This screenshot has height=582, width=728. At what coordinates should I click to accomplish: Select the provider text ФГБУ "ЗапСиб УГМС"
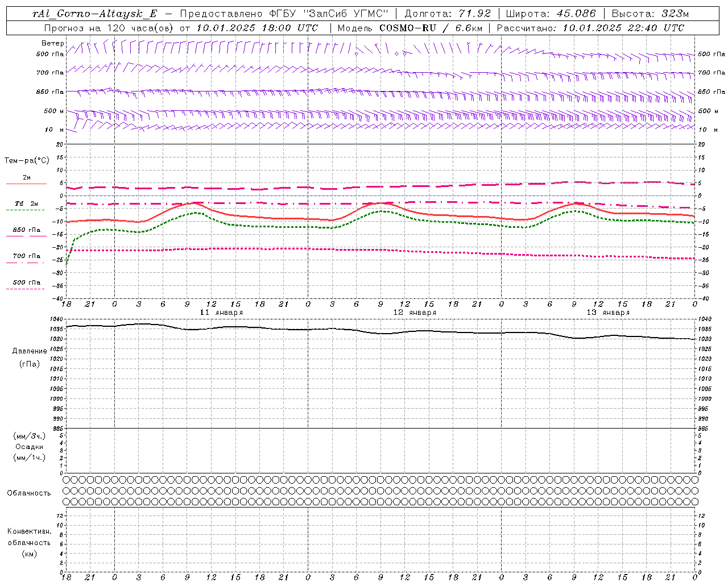point(328,14)
